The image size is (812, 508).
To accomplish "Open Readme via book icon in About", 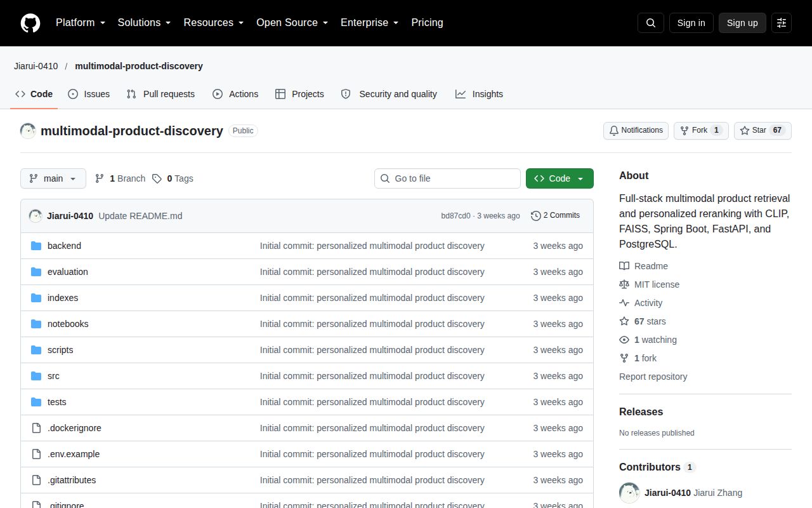I will 624,266.
